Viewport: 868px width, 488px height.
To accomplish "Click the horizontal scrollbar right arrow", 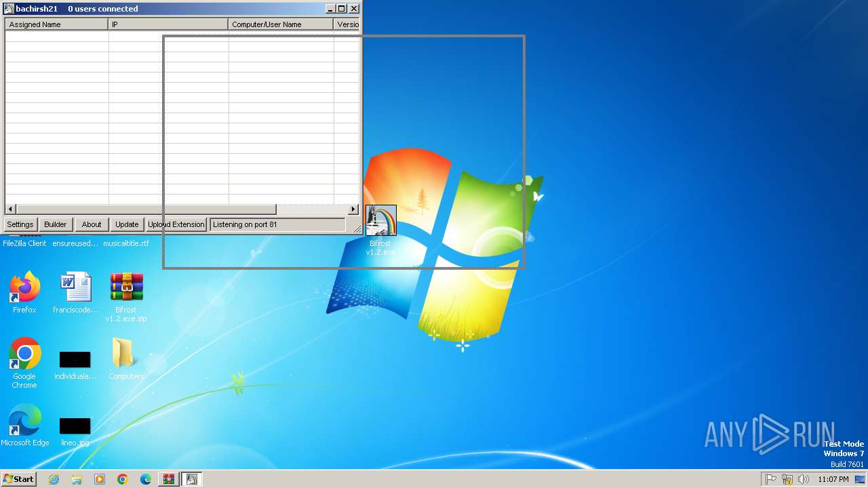I will [x=353, y=209].
